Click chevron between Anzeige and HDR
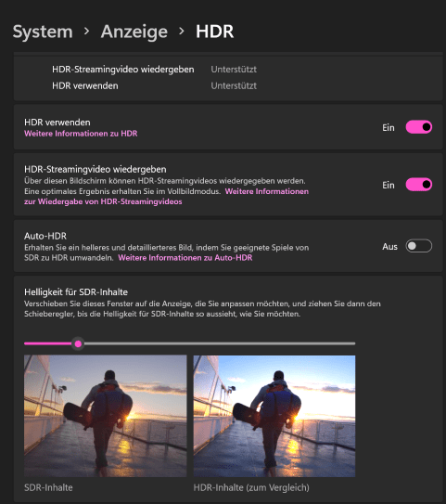446x504 pixels. pos(182,32)
